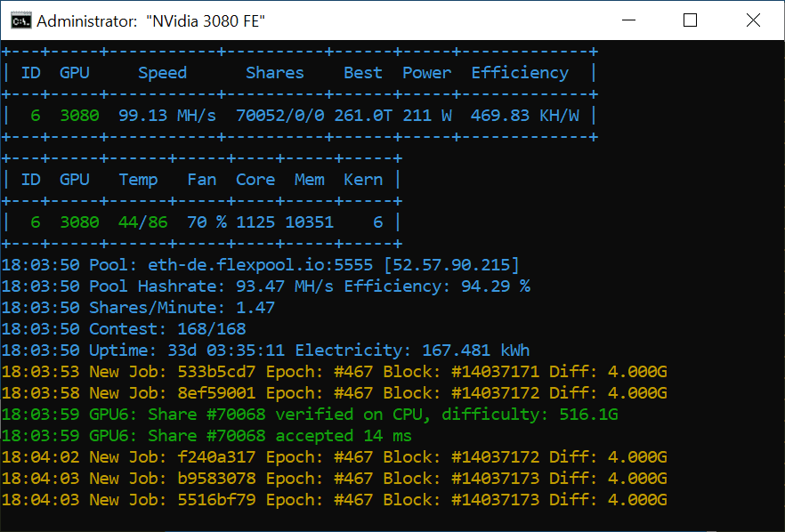Maximize the console window
This screenshot has height=532, width=785.
point(690,20)
